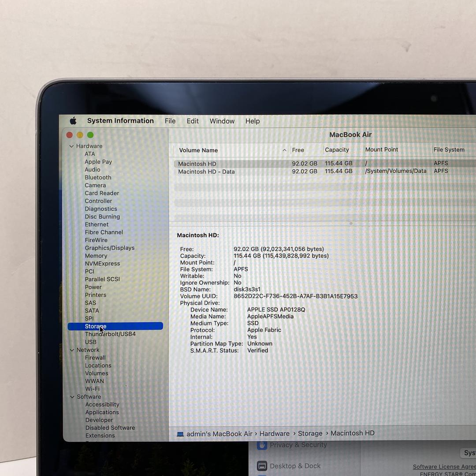Viewport: 476px width, 476px height.
Task: Open the Apple menu icon
Action: [x=73, y=121]
